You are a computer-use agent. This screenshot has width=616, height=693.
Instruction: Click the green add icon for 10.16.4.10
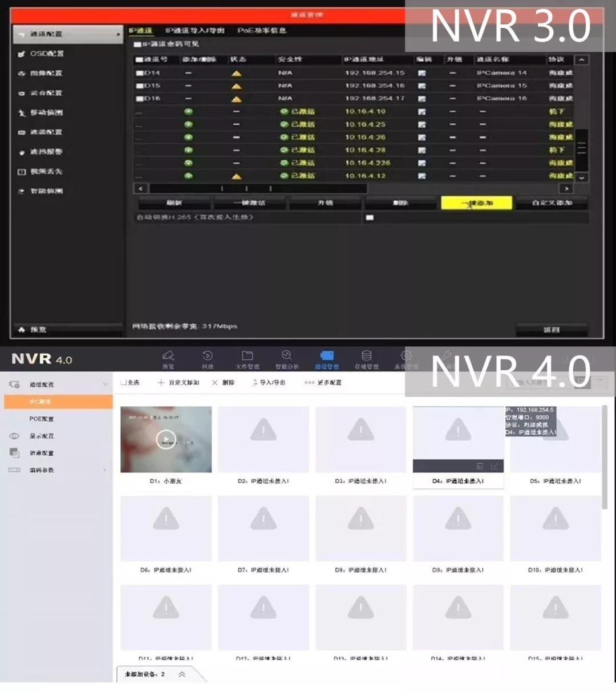pyautogui.click(x=188, y=111)
